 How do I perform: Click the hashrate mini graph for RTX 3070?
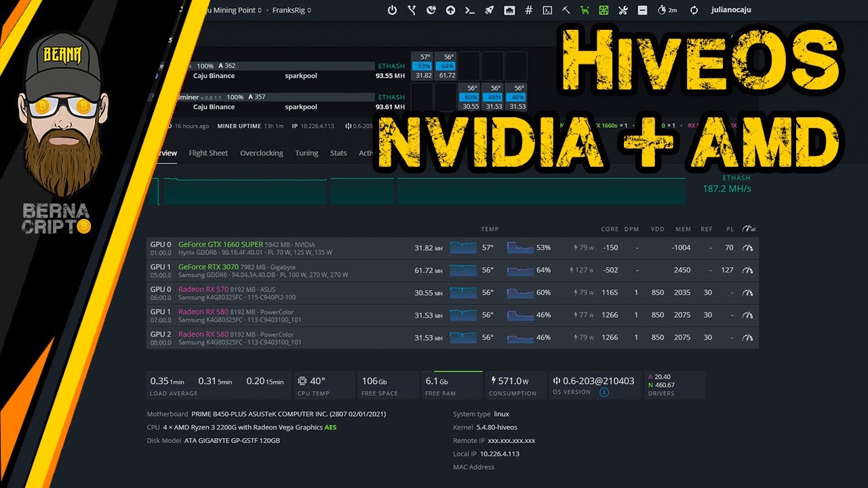click(463, 270)
